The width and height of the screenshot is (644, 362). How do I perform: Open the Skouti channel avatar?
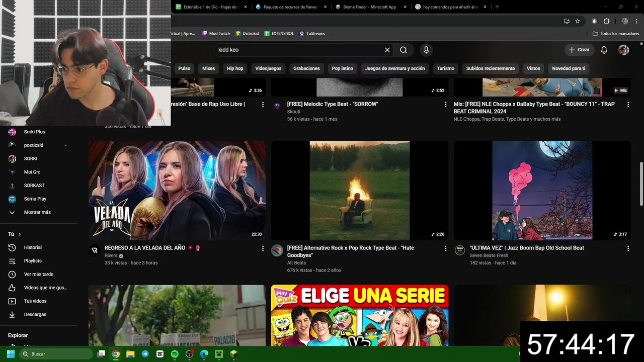click(277, 106)
